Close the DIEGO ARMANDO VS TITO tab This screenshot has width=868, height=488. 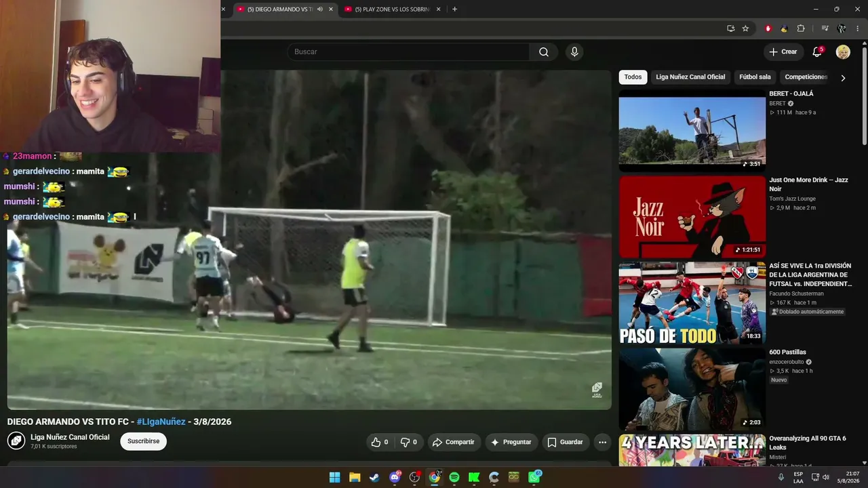tap(331, 9)
